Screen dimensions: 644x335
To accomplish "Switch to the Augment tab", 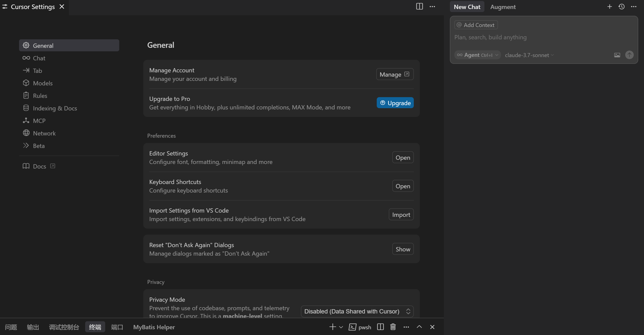I will point(503,7).
